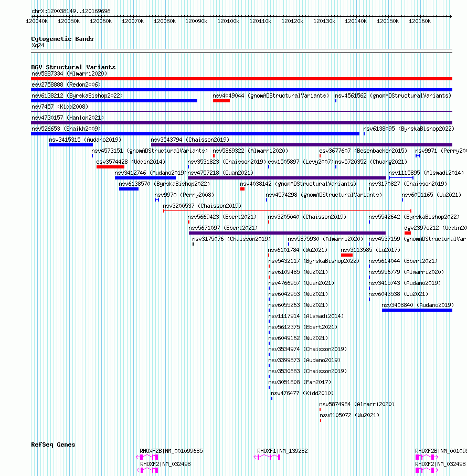This screenshot has width=467, height=476.
Task: Open the nsv5874984 (Almarri2020) label
Action: [357, 405]
